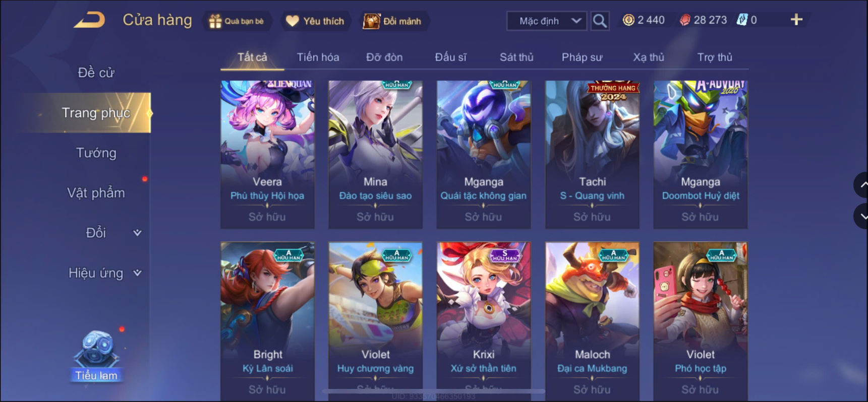Click the up arrow side handle
The width and height of the screenshot is (868, 402).
pyautogui.click(x=861, y=185)
